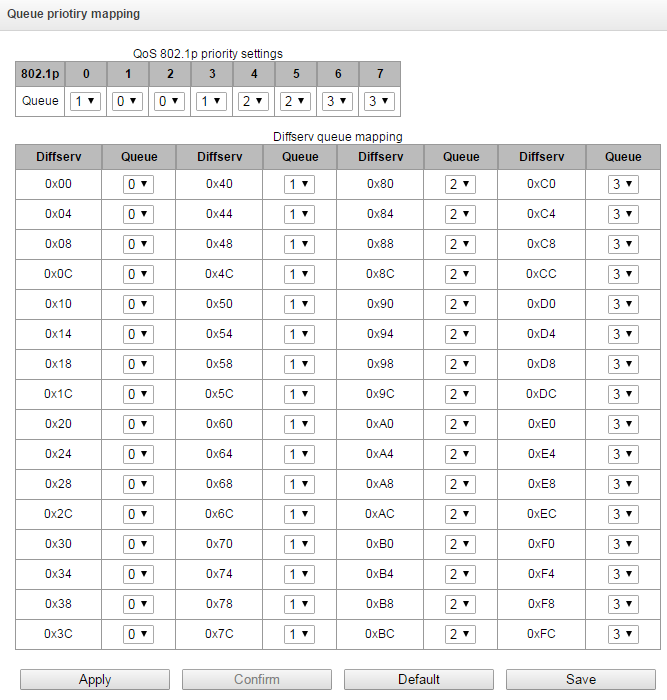The width and height of the screenshot is (667, 700).
Task: Open queue dropdown for 802.1p priority 0
Action: point(87,101)
